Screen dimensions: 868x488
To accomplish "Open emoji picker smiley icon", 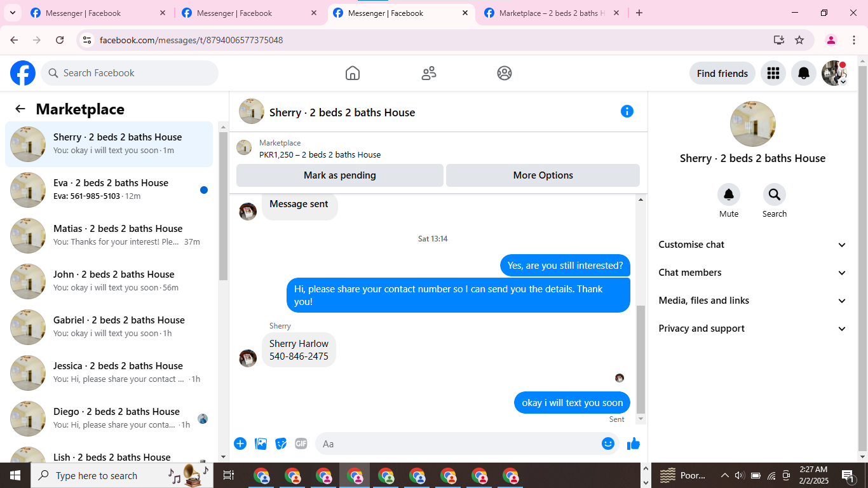I will (x=608, y=444).
